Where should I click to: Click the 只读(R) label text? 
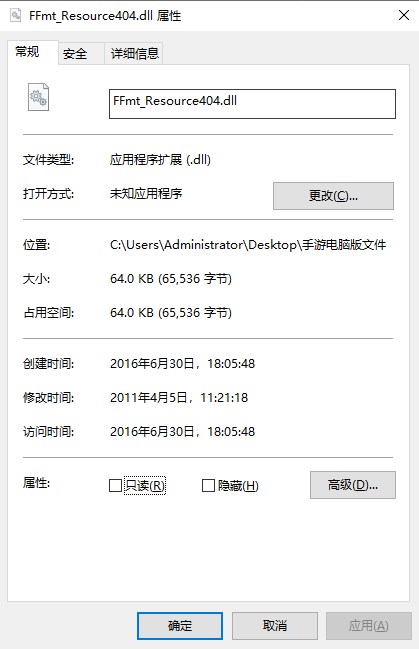coord(144,485)
